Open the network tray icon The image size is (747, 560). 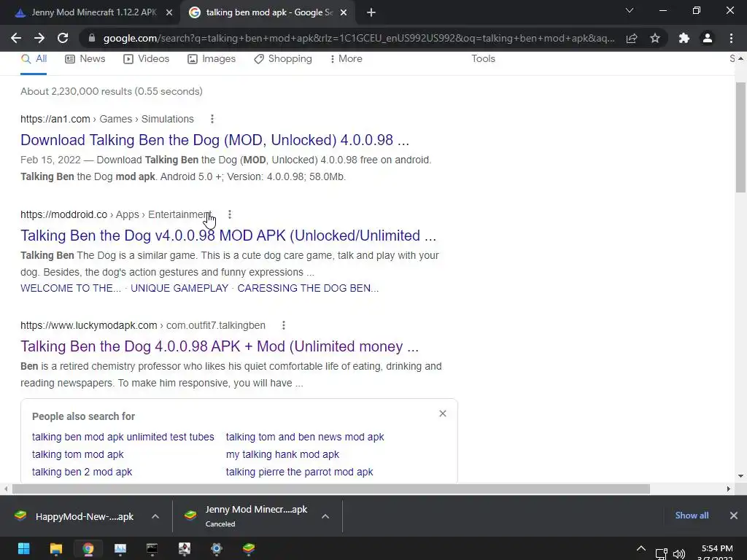[x=661, y=554]
